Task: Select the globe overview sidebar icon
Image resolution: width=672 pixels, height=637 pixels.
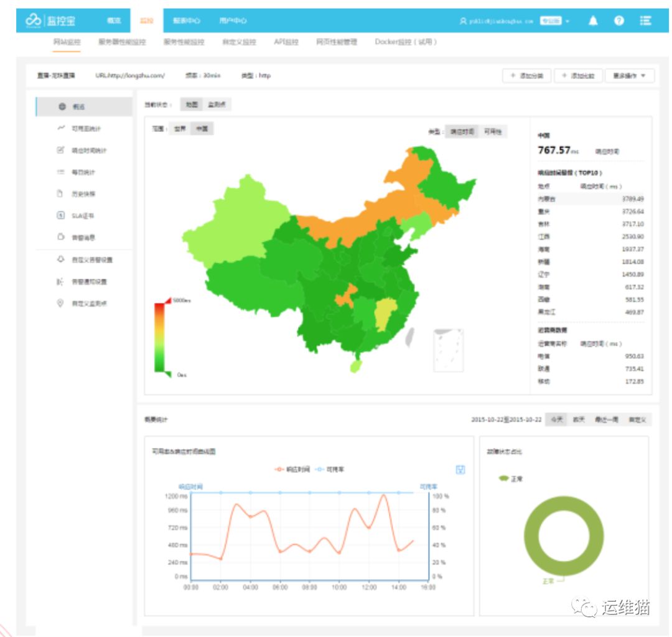Action: click(x=62, y=107)
